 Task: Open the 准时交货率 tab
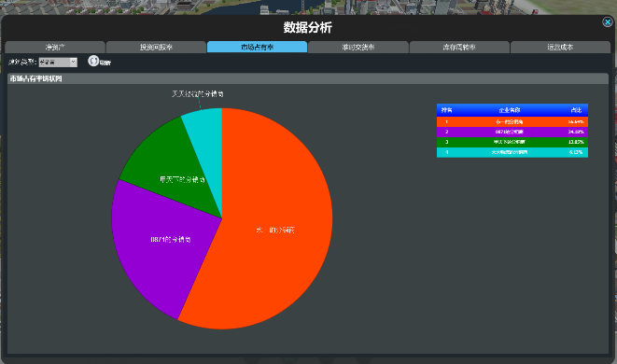[x=358, y=48]
